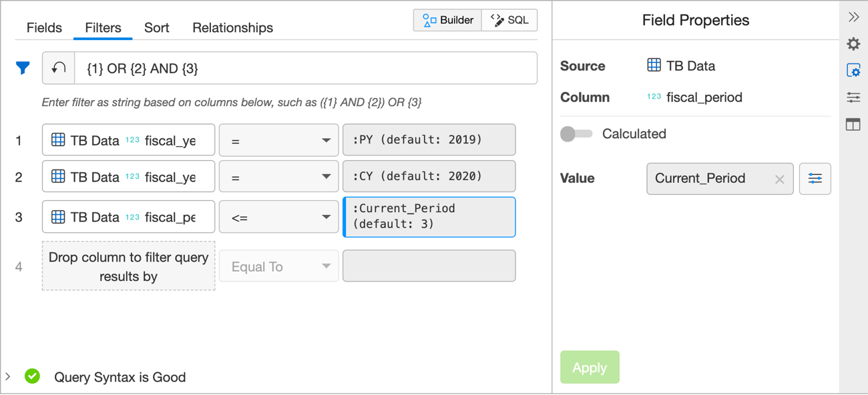Clear the Current_Period value with X

[779, 179]
